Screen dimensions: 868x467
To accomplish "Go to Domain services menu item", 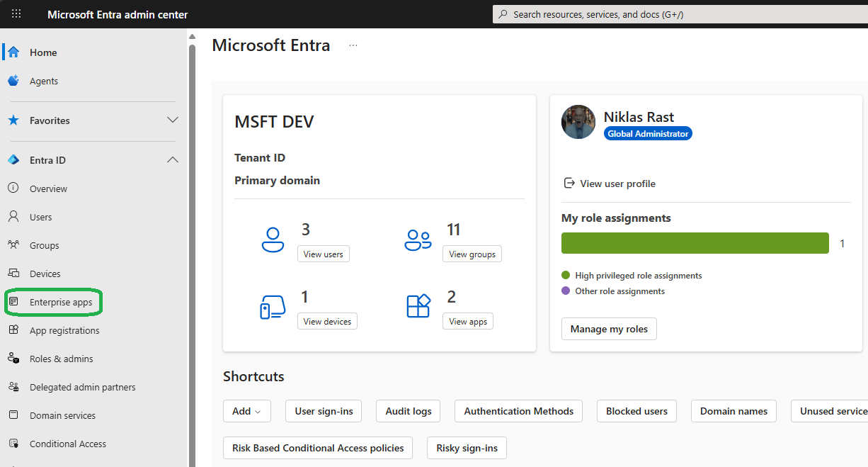I will [x=62, y=415].
